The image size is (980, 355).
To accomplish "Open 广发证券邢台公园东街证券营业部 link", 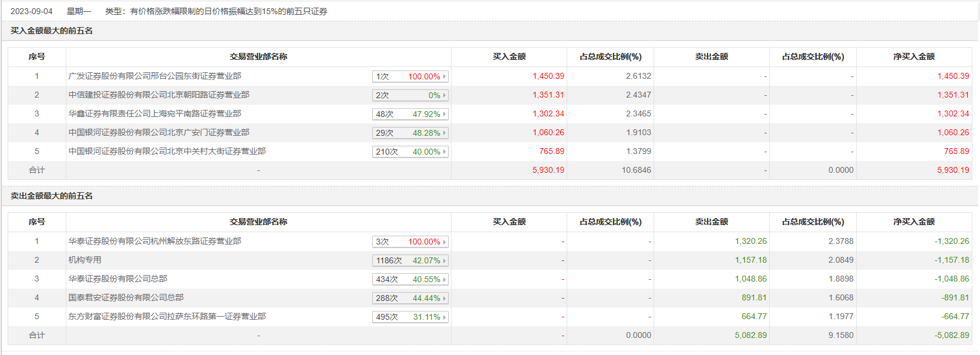I will pyautogui.click(x=154, y=76).
